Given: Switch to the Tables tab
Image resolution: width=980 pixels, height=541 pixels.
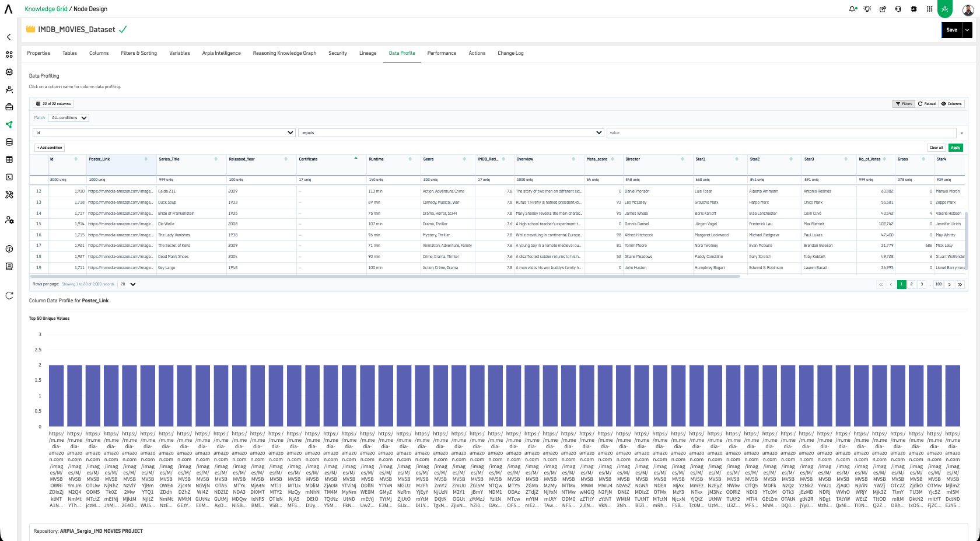Looking at the screenshot, I should pos(69,53).
